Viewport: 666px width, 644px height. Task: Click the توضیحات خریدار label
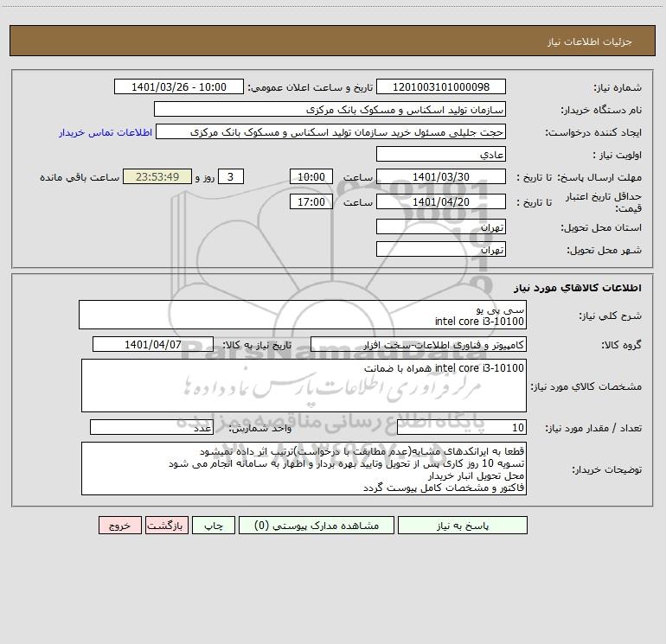pos(607,470)
